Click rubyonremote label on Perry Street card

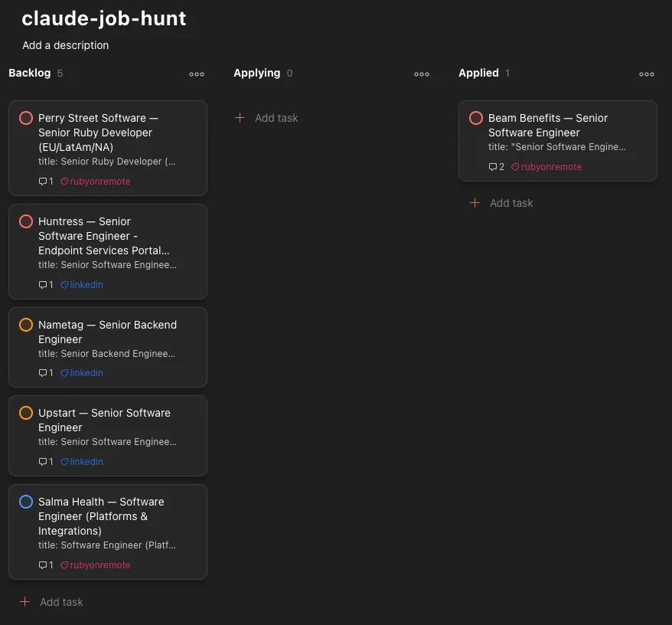(95, 182)
